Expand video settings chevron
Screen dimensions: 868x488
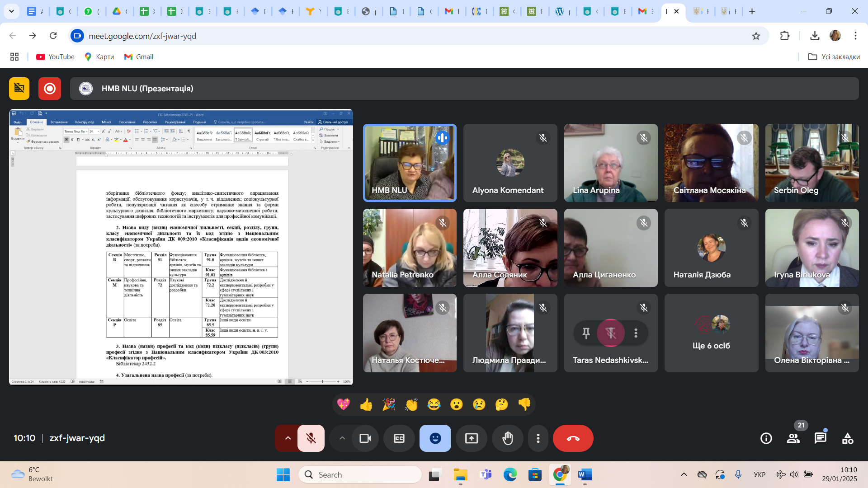click(x=342, y=438)
